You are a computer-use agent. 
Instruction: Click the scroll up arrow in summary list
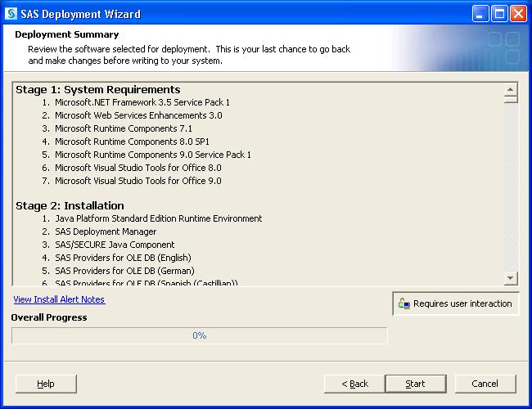(511, 89)
